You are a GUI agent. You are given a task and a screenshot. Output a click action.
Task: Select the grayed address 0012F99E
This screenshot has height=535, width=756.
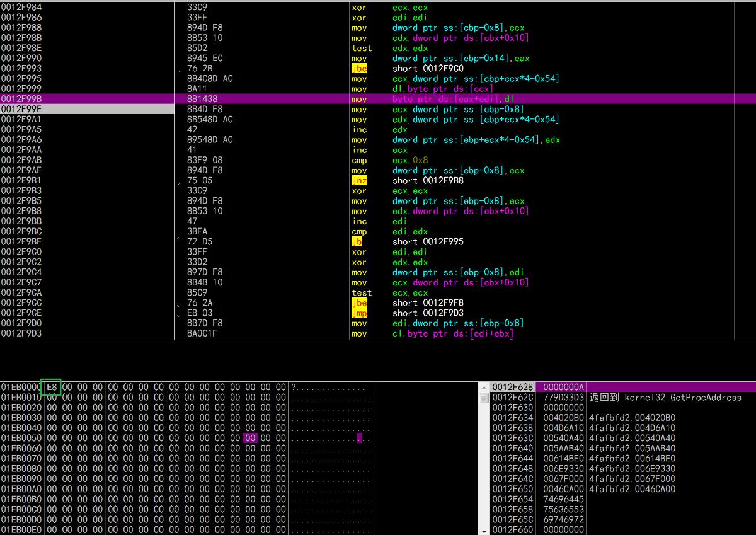[21, 109]
